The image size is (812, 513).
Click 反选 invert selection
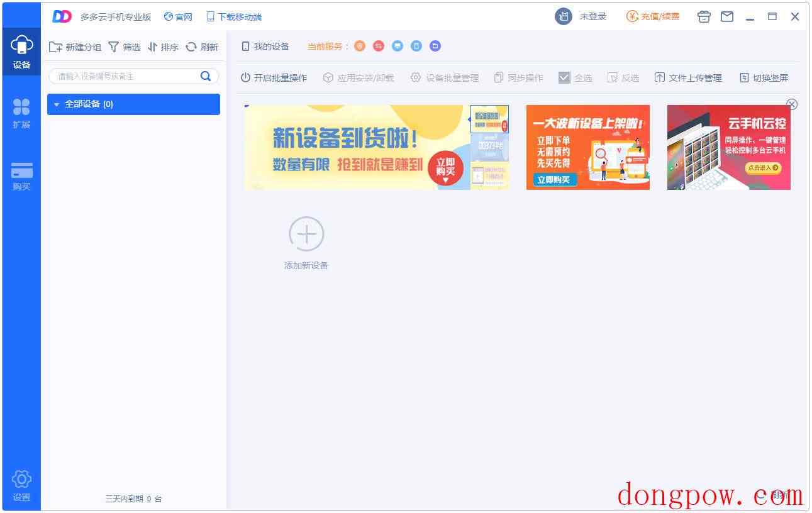pos(623,78)
